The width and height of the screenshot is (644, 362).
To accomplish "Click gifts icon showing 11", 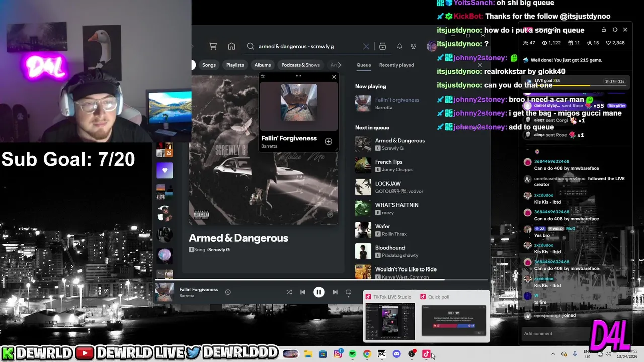I will pos(570,43).
